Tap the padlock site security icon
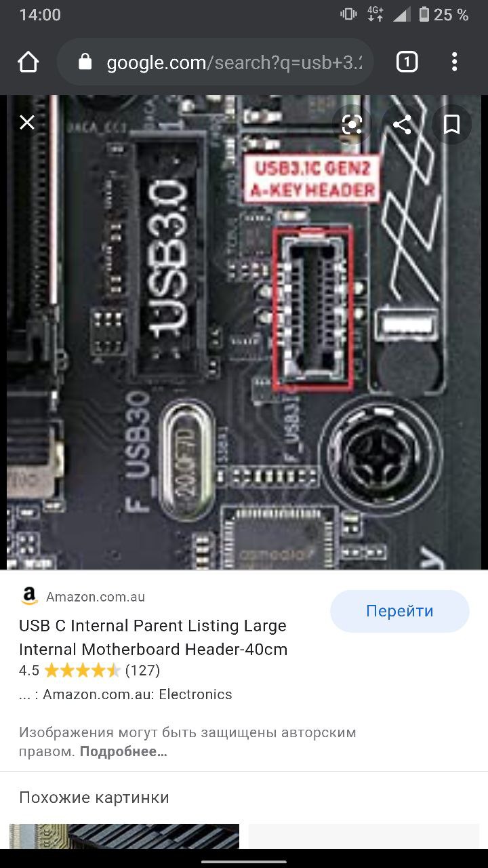The width and height of the screenshot is (488, 868). pos(85,62)
